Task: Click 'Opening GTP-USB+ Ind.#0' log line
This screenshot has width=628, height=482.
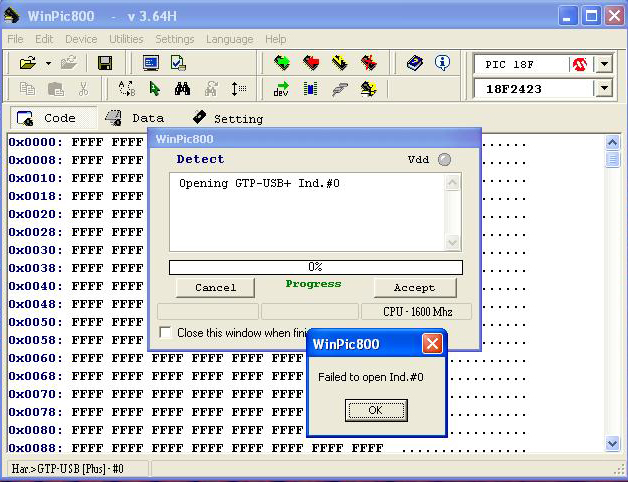Action: click(x=259, y=184)
